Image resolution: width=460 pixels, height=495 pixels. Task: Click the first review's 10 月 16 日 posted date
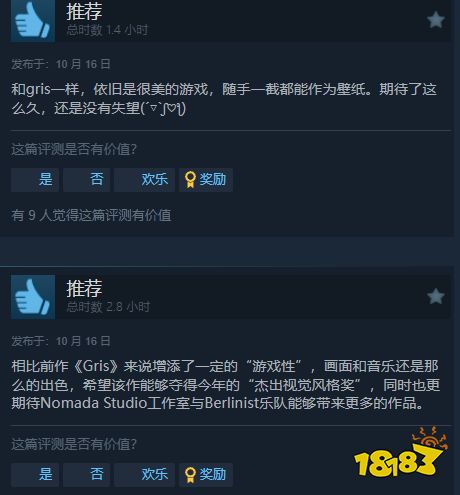point(83,64)
